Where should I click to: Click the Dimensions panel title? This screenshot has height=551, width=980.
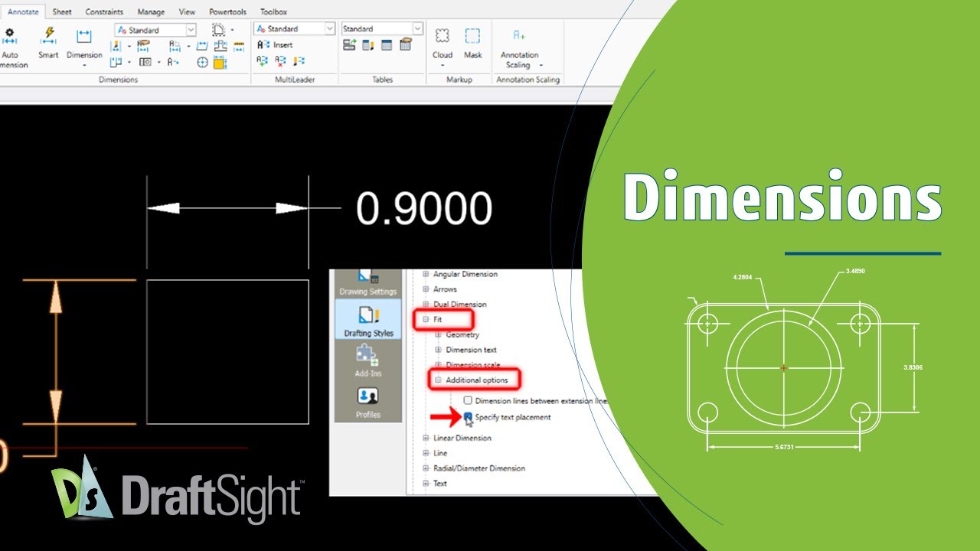[x=118, y=80]
